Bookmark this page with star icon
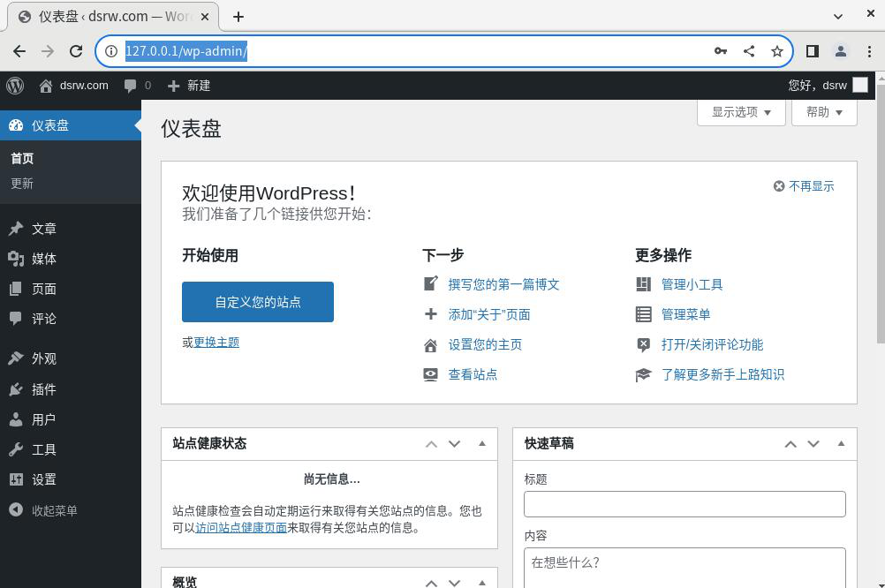This screenshot has width=885, height=588. 777,51
